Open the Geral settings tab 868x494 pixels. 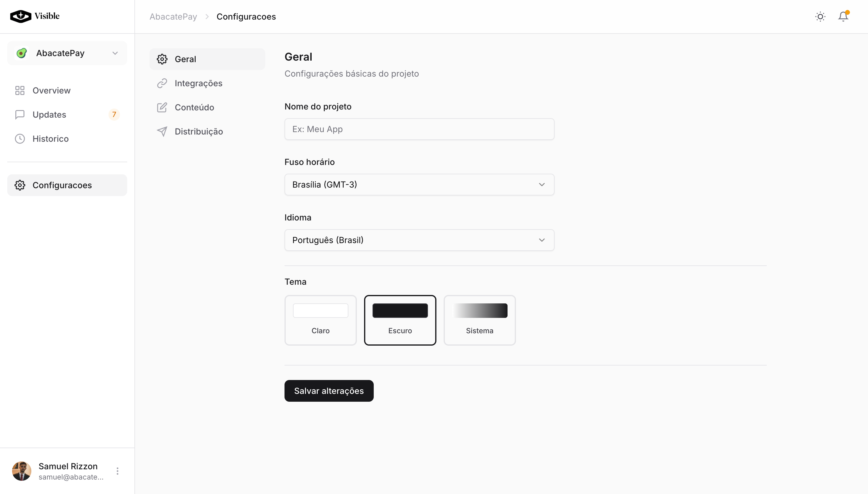tap(185, 59)
